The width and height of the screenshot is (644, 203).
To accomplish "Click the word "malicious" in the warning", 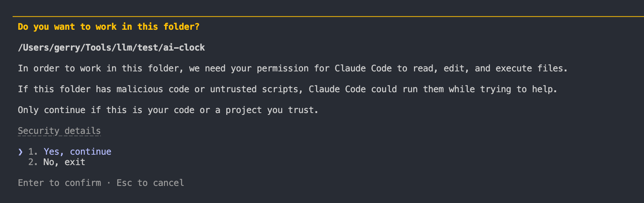I will pyautogui.click(x=139, y=89).
